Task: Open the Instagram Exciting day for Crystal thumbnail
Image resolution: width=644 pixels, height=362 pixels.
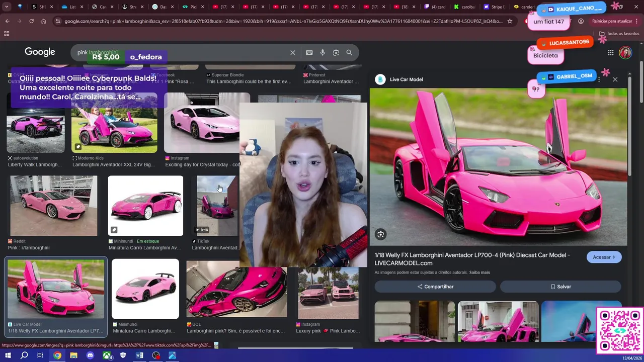Action: point(202,123)
